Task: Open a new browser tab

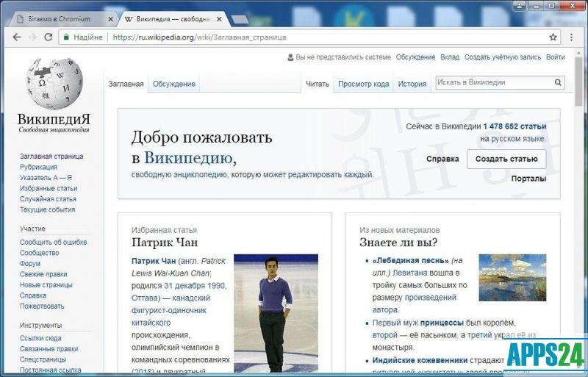Action: click(x=240, y=19)
